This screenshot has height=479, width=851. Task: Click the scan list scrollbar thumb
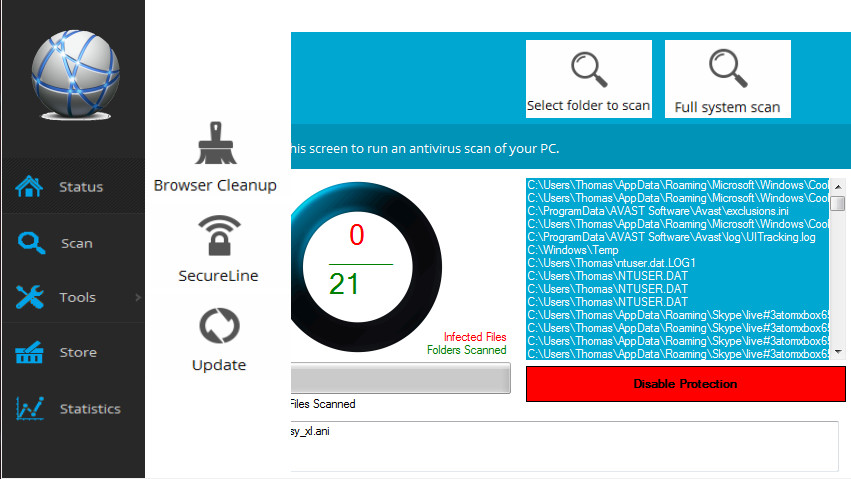(x=838, y=203)
